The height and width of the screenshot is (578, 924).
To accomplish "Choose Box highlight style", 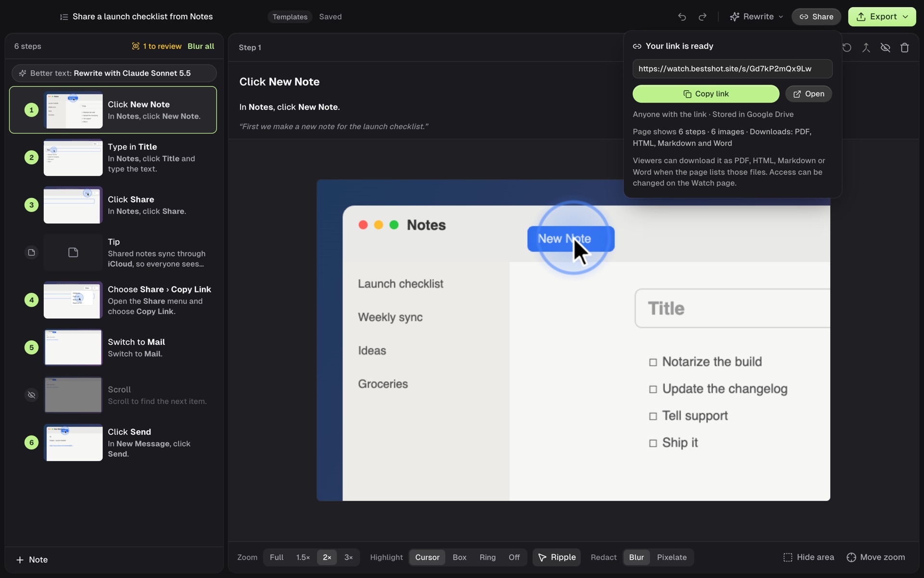I will [460, 557].
